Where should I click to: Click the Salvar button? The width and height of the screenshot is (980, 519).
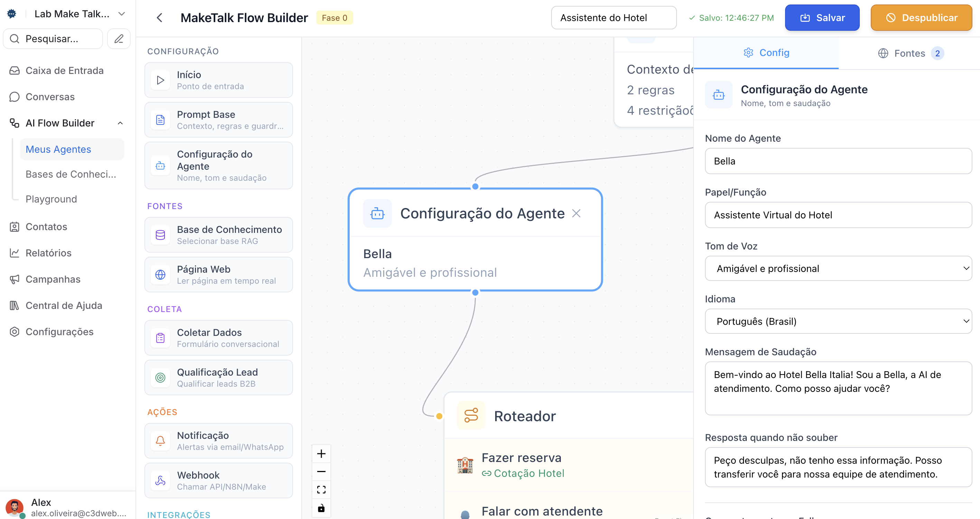point(822,18)
